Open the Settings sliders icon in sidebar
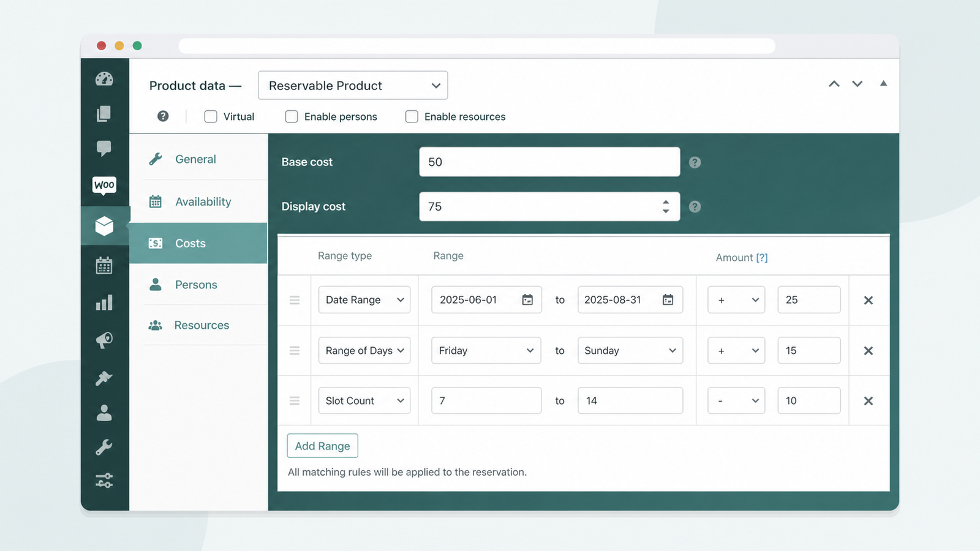This screenshot has height=551, width=980. click(x=104, y=481)
